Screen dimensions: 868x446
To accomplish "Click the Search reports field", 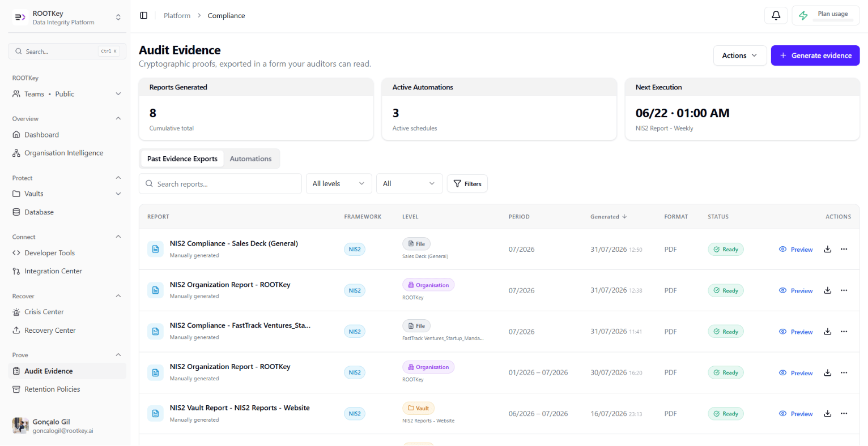I will click(x=220, y=184).
